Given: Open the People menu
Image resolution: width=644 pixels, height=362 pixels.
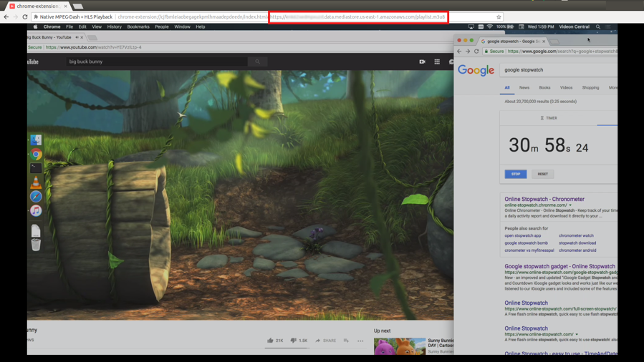Looking at the screenshot, I should 162,26.
